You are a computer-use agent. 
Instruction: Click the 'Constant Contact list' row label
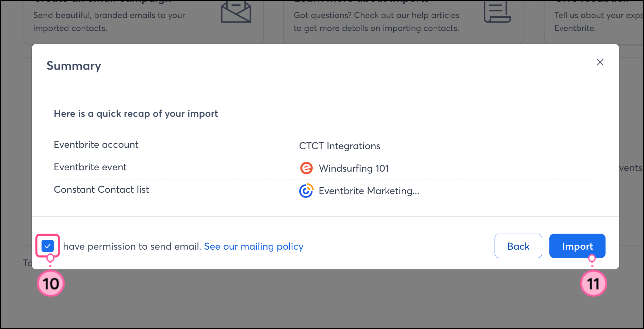click(101, 189)
